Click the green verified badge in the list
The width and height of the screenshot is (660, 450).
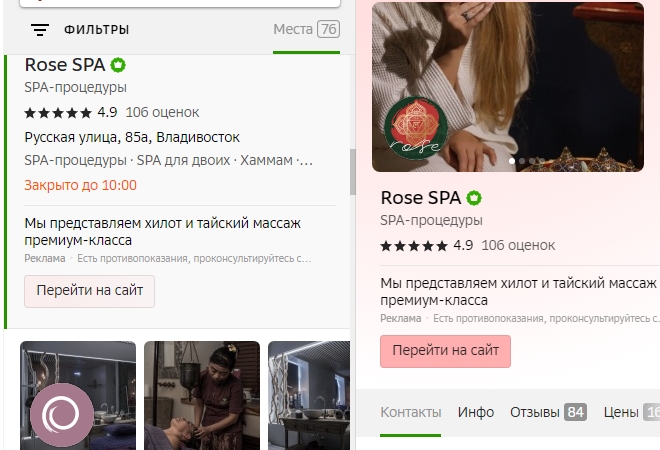pos(118,65)
